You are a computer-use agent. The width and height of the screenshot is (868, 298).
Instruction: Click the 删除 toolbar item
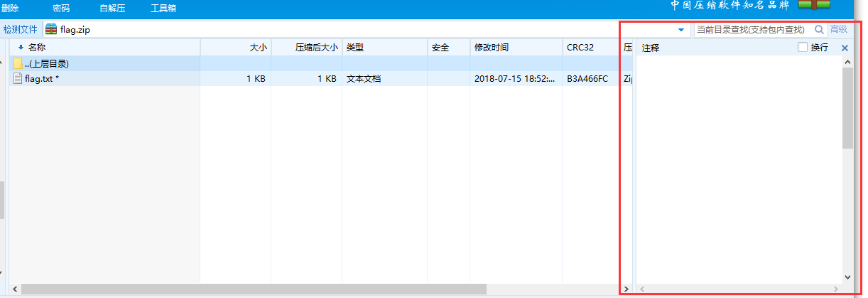tap(10, 9)
